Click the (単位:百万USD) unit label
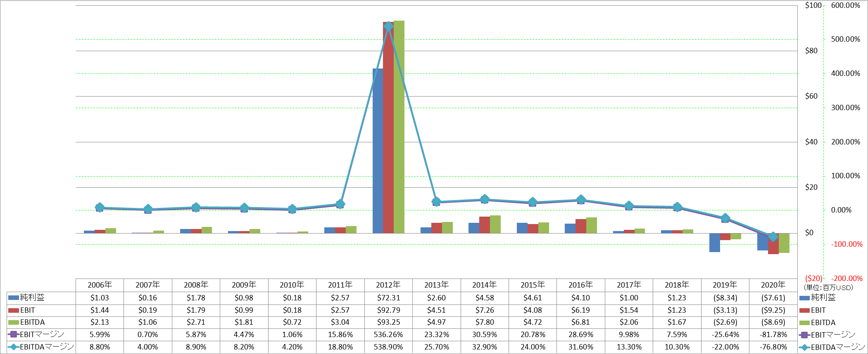Viewport: 868px width, 354px height. click(828, 288)
